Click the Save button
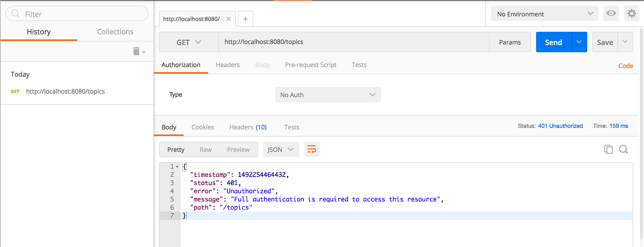The height and width of the screenshot is (247, 644). 605,42
